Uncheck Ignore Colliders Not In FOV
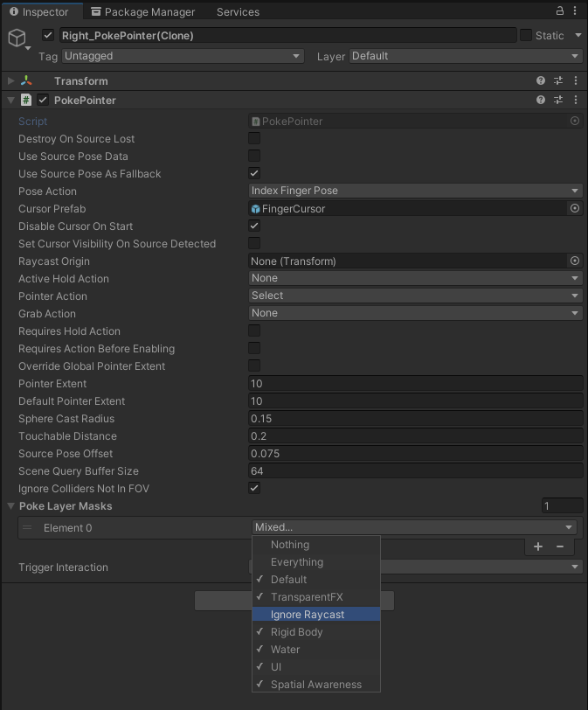 click(x=253, y=489)
